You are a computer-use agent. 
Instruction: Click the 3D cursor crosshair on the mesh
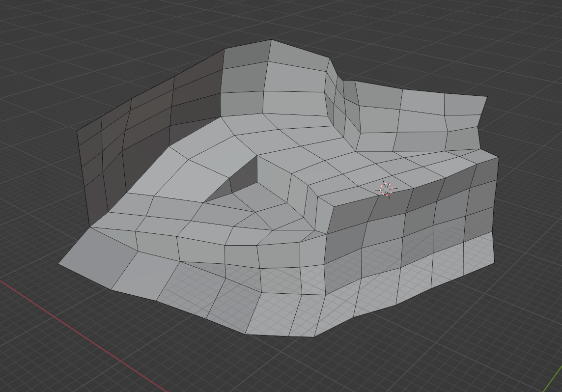click(x=386, y=189)
